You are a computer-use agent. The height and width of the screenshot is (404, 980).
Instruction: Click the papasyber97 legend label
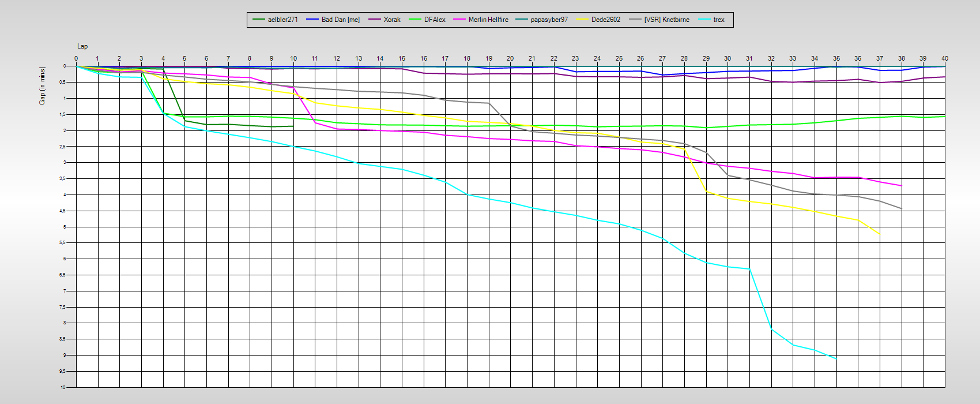pos(549,20)
